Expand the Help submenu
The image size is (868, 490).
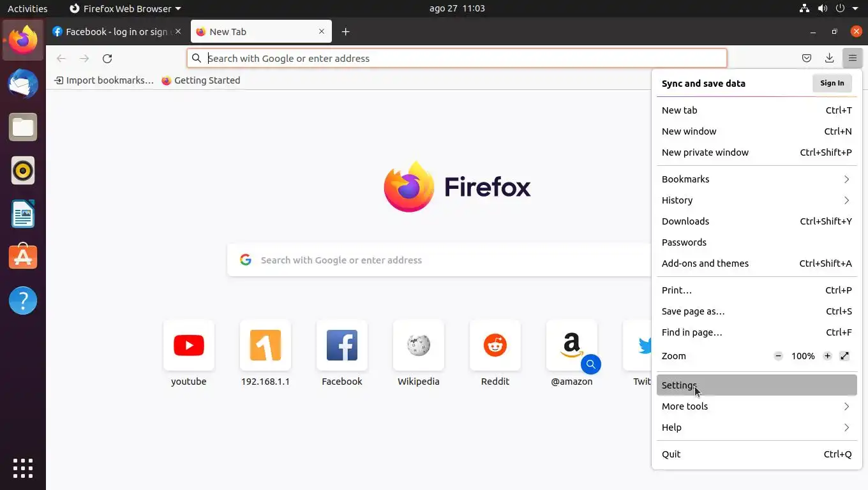757,427
